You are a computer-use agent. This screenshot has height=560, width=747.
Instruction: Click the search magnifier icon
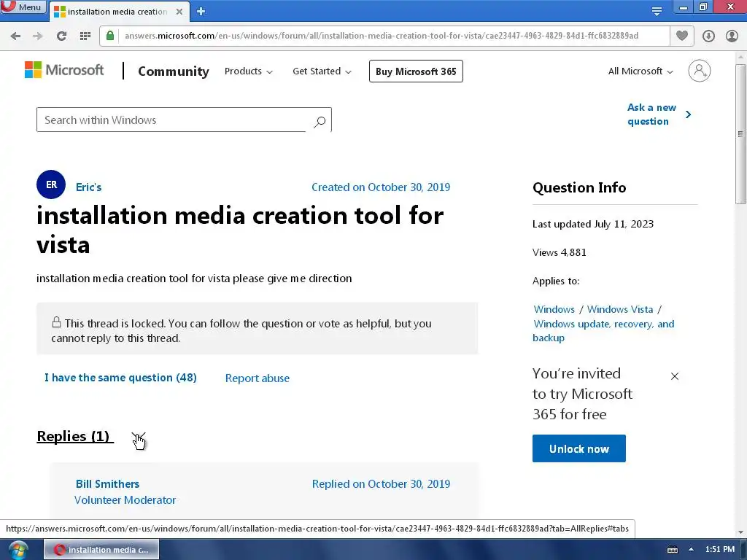click(x=320, y=122)
